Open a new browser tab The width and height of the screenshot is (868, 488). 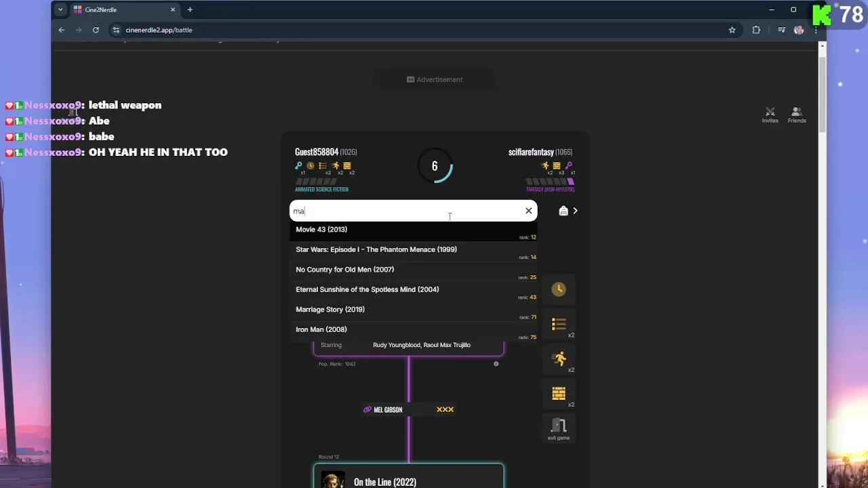(x=190, y=9)
